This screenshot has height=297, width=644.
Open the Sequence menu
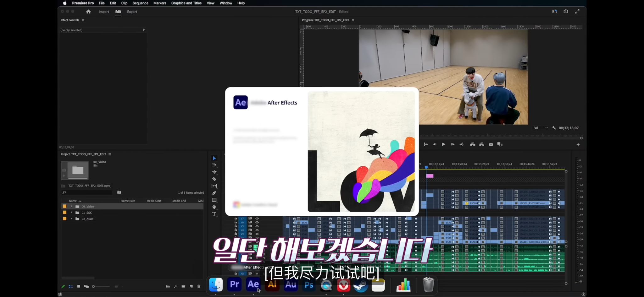(x=140, y=3)
